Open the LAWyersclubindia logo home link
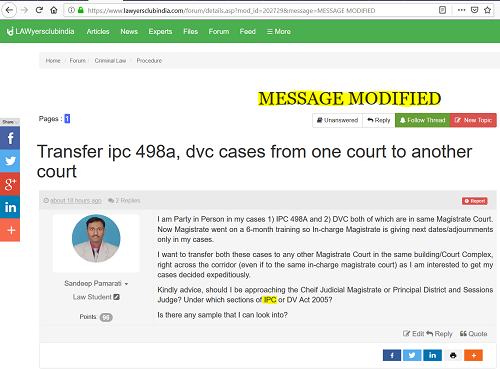Screen dimensions: 500x369 (40, 31)
